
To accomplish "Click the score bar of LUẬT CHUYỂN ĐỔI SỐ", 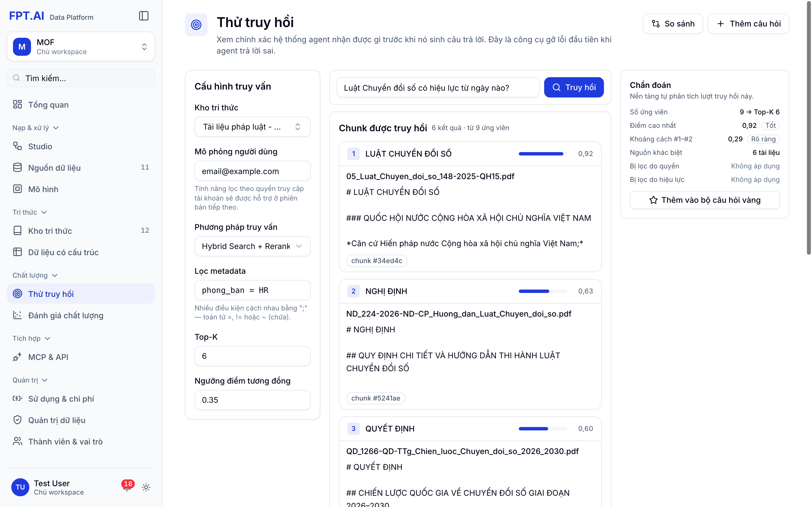I will 542,154.
